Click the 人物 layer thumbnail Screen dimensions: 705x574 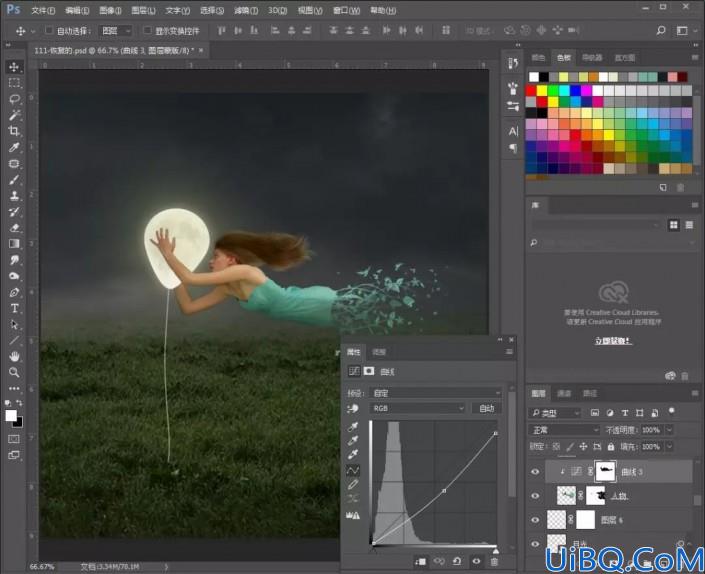[x=566, y=496]
